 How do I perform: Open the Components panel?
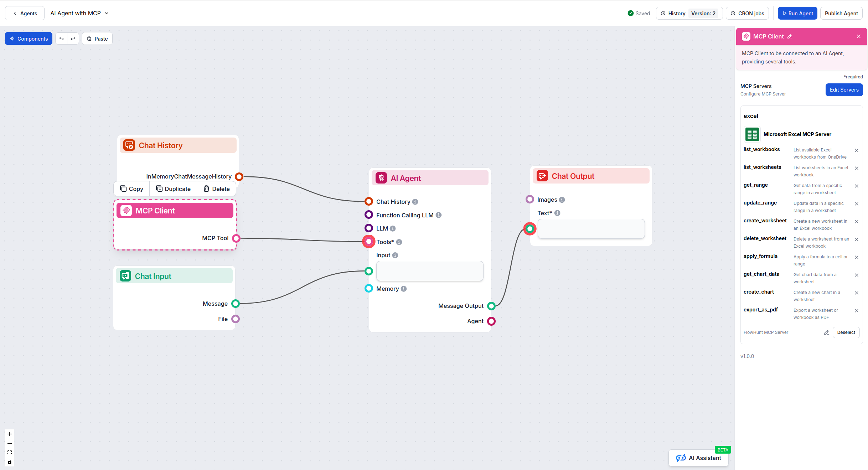click(29, 38)
